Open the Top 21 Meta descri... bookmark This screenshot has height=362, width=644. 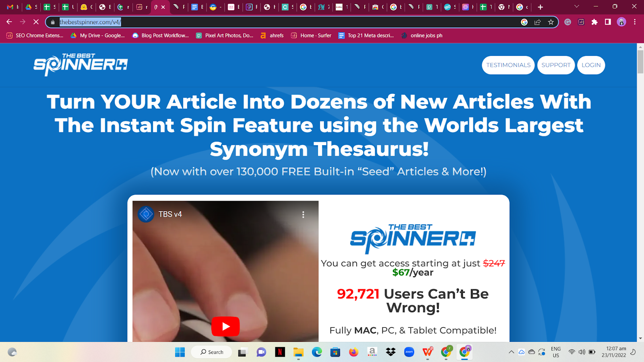366,35
